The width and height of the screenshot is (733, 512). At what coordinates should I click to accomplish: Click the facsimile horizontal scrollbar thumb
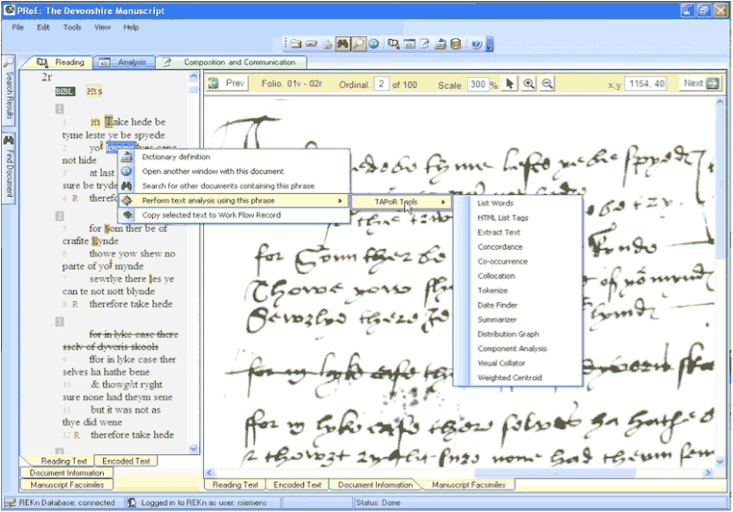[556, 473]
